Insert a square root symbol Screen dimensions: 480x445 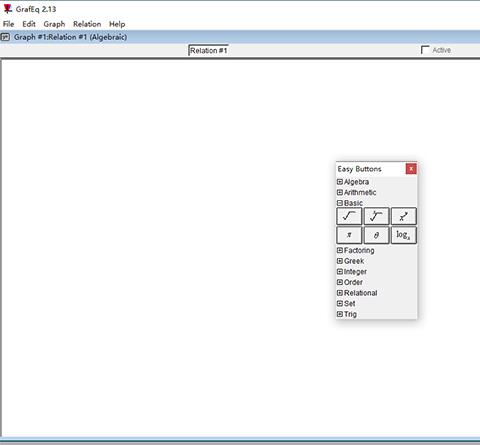point(349,216)
